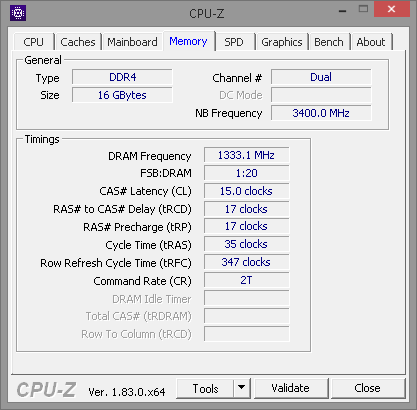The width and height of the screenshot is (417, 410).
Task: Select the NB Frequency 3400.0 MHz value
Action: (x=321, y=113)
